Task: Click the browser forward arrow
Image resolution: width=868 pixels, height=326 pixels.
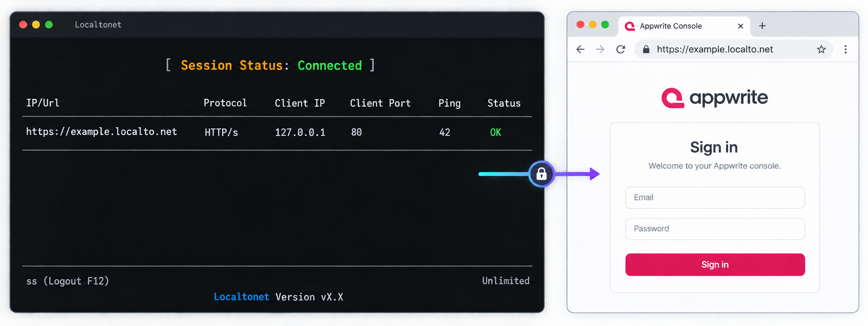Action: (600, 50)
